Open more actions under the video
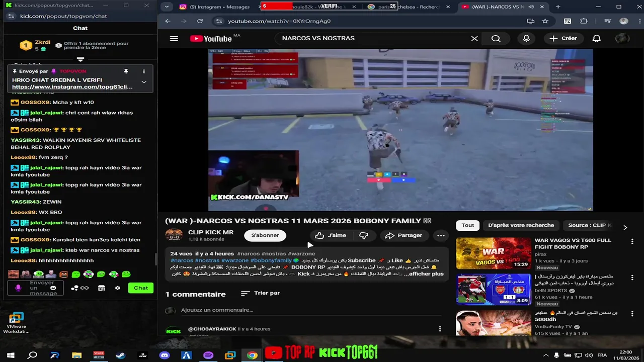 tap(441, 235)
